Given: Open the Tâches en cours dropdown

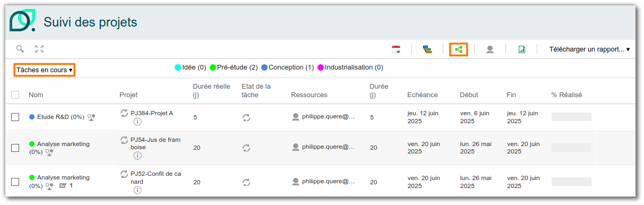Looking at the screenshot, I should click(44, 70).
